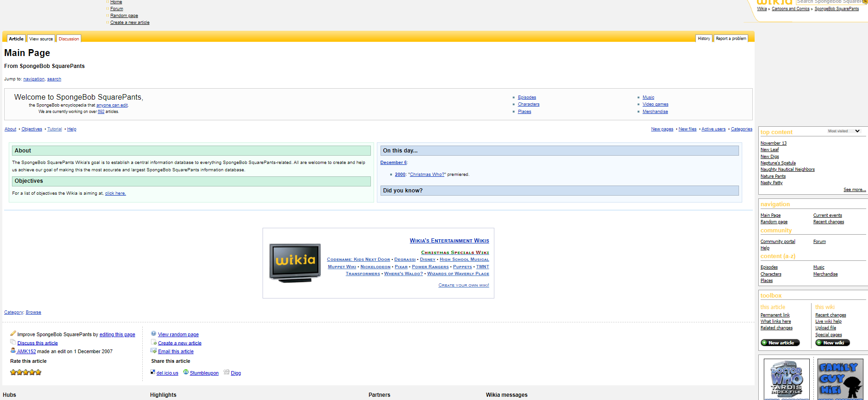Open the Active users link
This screenshot has width=868, height=400.
pyautogui.click(x=714, y=129)
